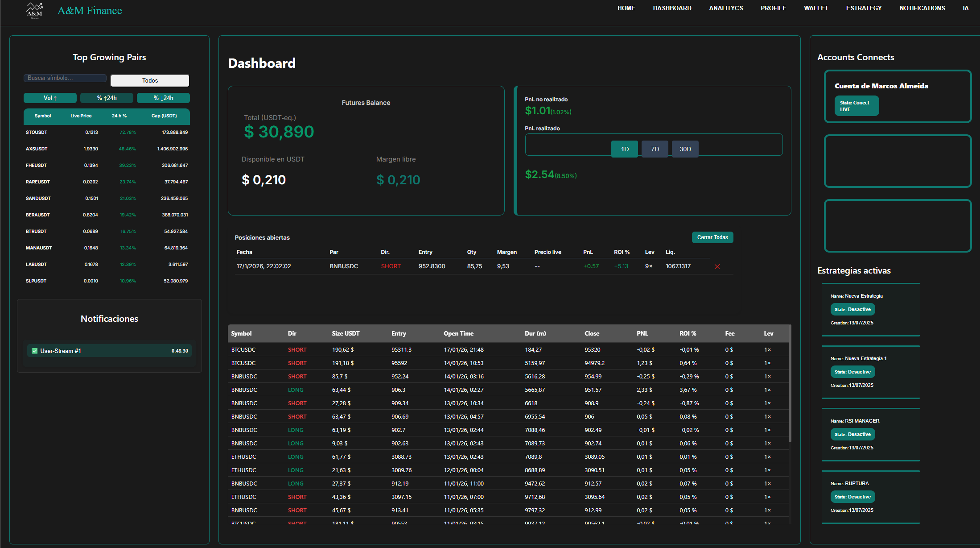Toggle State Conect LIVE on Marcos Almeida account

[x=856, y=105]
